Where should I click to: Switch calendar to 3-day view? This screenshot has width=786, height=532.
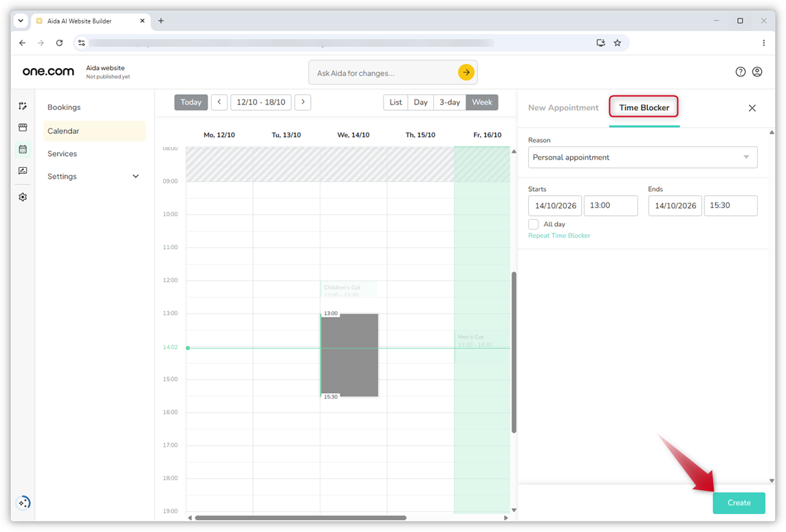[x=450, y=102]
